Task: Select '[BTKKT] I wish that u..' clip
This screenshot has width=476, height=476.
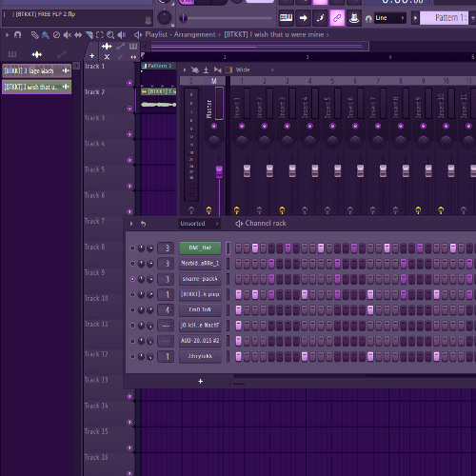Action: (37, 87)
